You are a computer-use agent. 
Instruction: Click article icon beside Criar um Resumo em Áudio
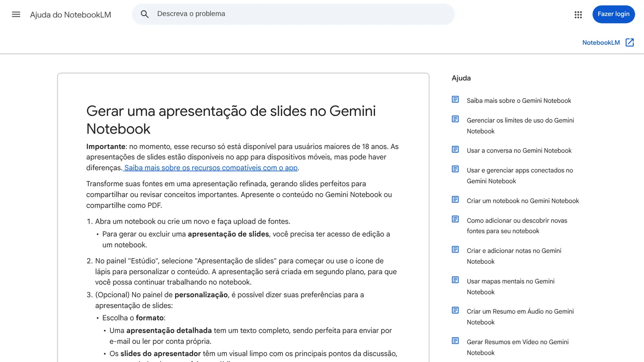coord(455,310)
